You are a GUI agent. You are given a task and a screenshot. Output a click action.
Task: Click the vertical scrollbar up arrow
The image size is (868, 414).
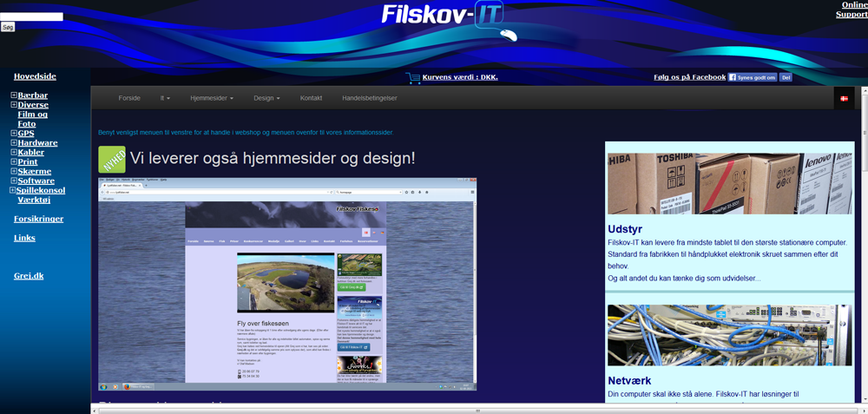pos(865,91)
